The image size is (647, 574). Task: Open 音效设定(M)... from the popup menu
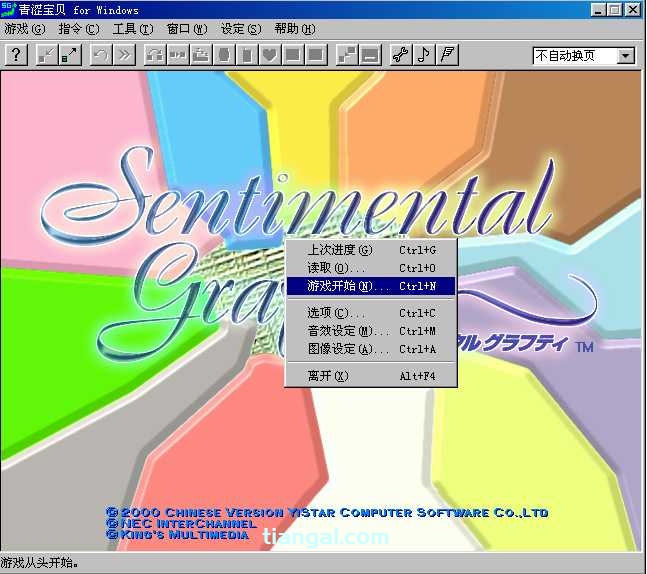[371, 331]
